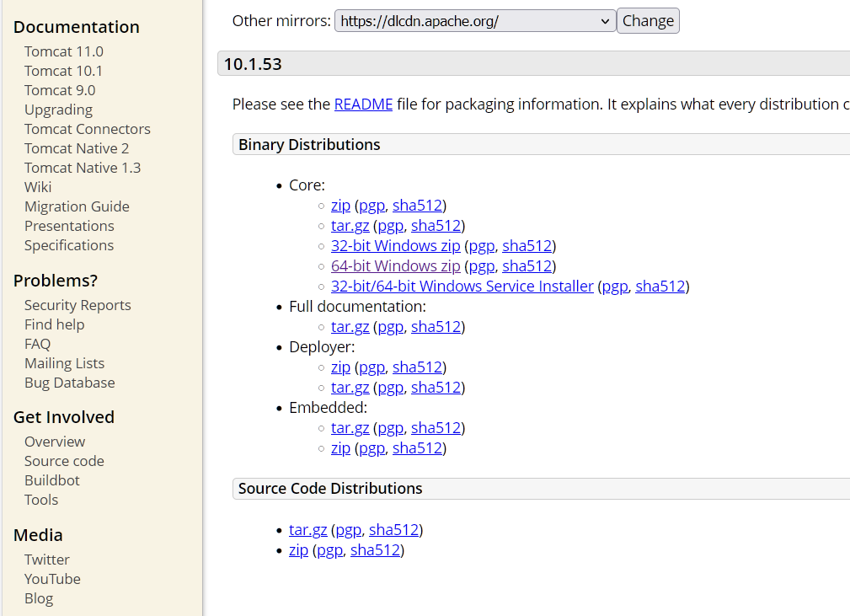Open the Specifications page
Image resolution: width=850 pixels, height=616 pixels.
(x=69, y=245)
